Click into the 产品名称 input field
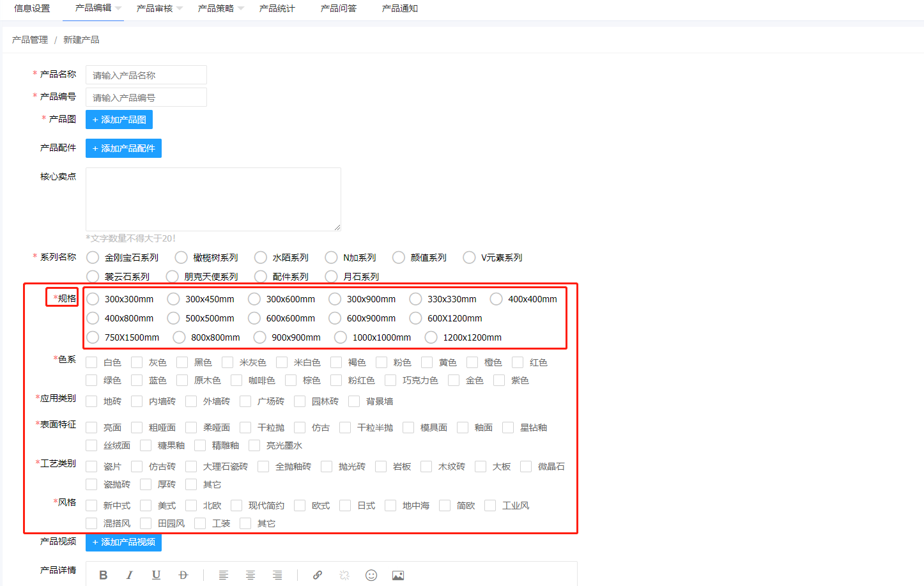 point(146,75)
